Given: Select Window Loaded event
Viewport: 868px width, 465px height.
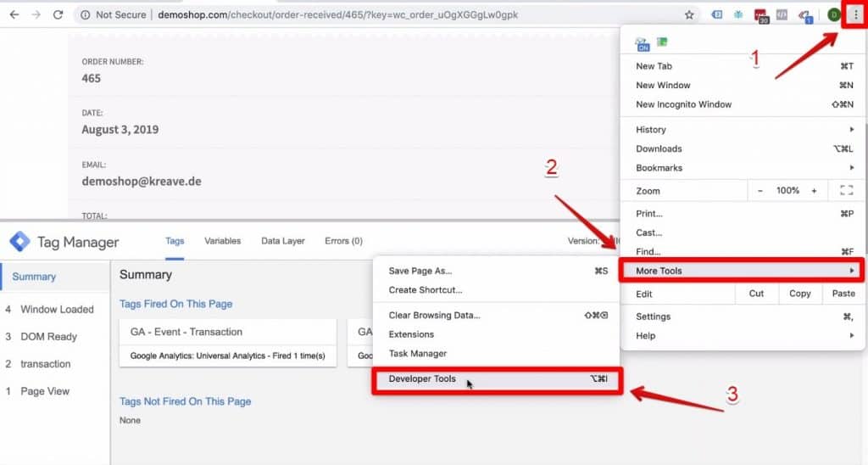Looking at the screenshot, I should tap(55, 309).
